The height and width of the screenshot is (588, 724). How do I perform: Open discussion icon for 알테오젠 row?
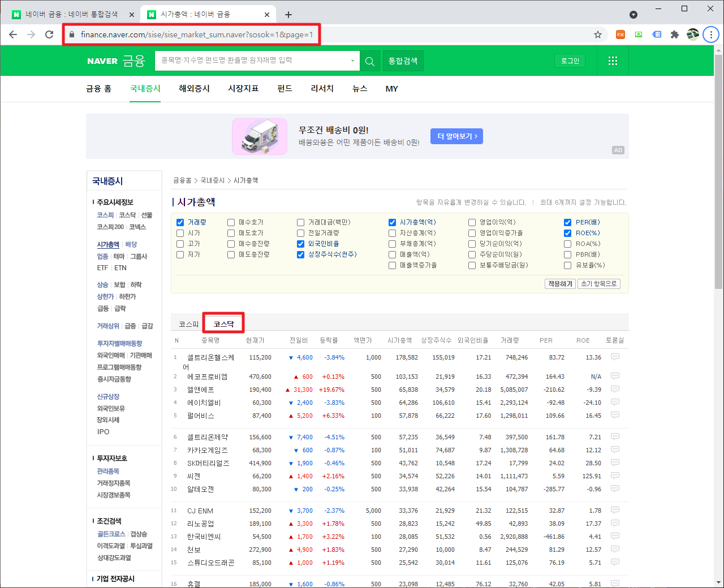coord(615,488)
